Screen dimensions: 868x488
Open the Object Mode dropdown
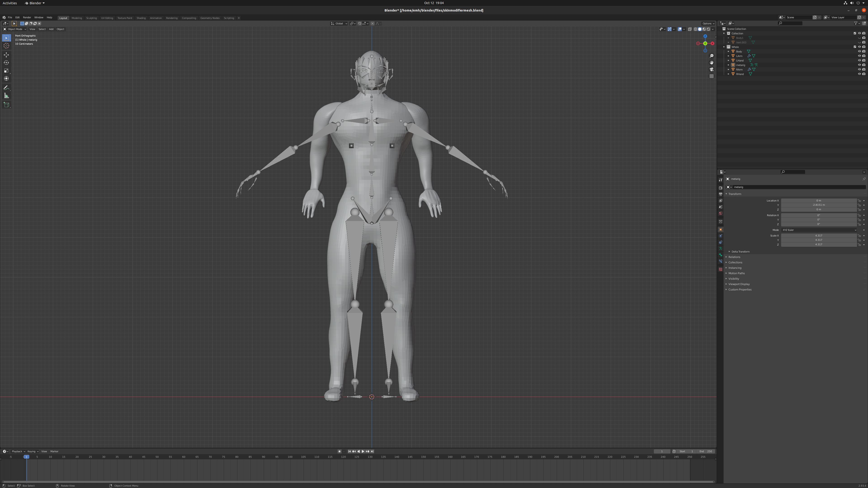(14, 29)
